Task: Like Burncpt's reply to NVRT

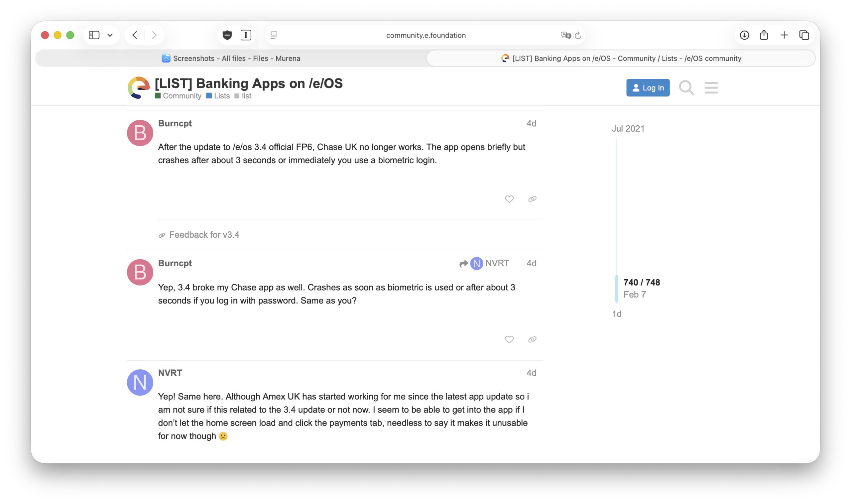Action: pyautogui.click(x=509, y=339)
